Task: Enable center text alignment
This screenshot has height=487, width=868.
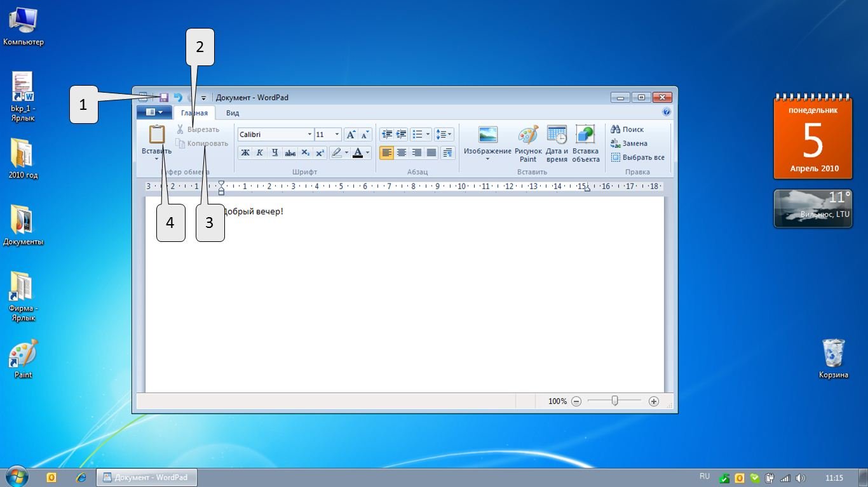Action: (x=402, y=152)
